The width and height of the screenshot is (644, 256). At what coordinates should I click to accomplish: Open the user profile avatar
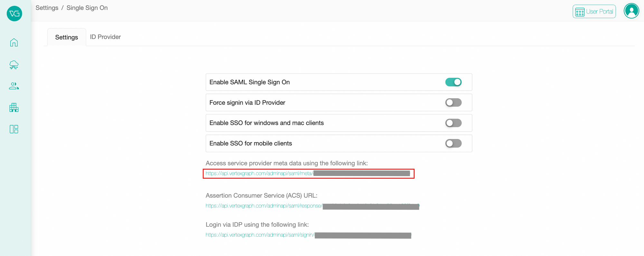pyautogui.click(x=631, y=11)
